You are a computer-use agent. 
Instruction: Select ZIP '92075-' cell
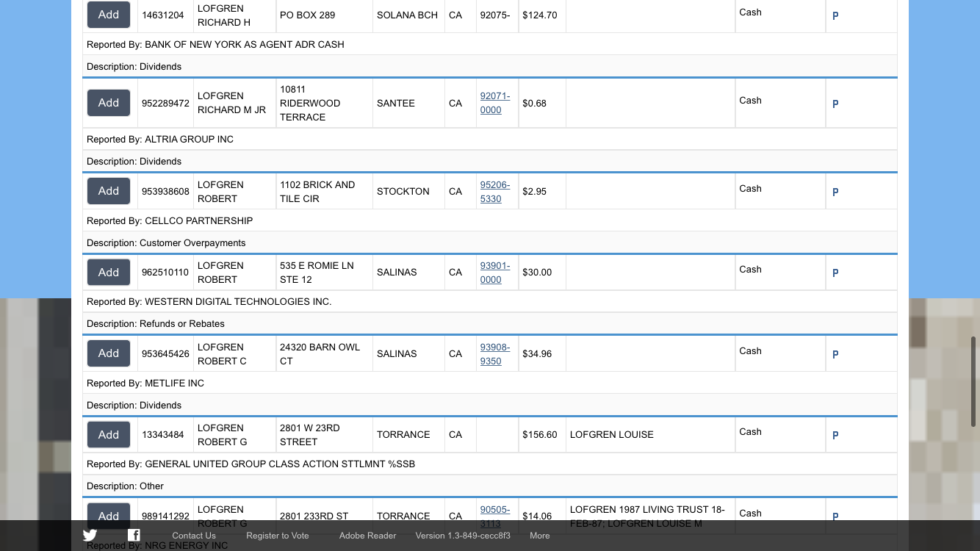[x=497, y=15]
